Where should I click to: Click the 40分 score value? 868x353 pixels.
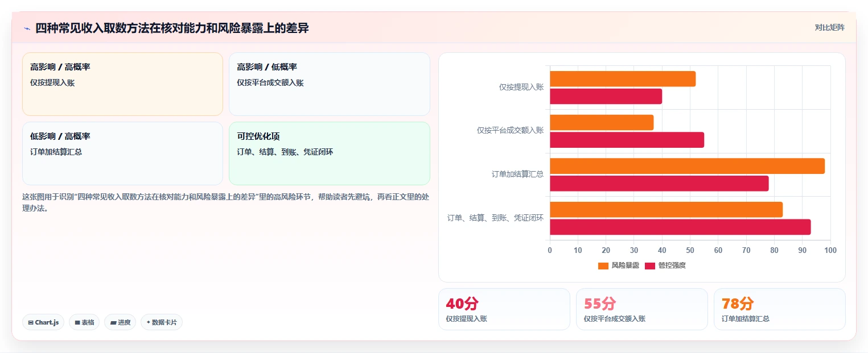point(462,304)
